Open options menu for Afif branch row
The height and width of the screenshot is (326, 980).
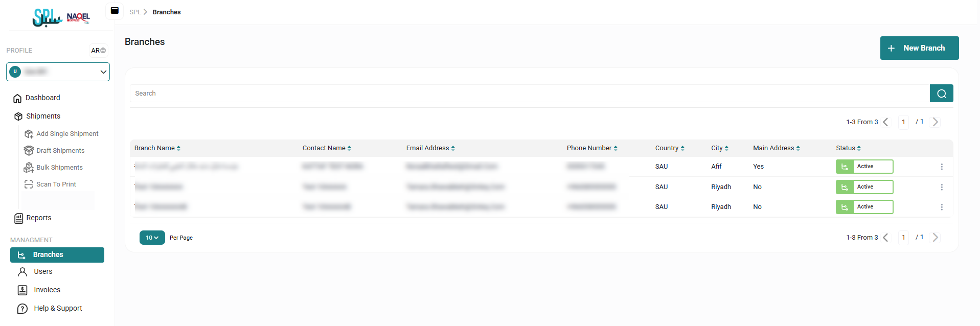point(941,167)
